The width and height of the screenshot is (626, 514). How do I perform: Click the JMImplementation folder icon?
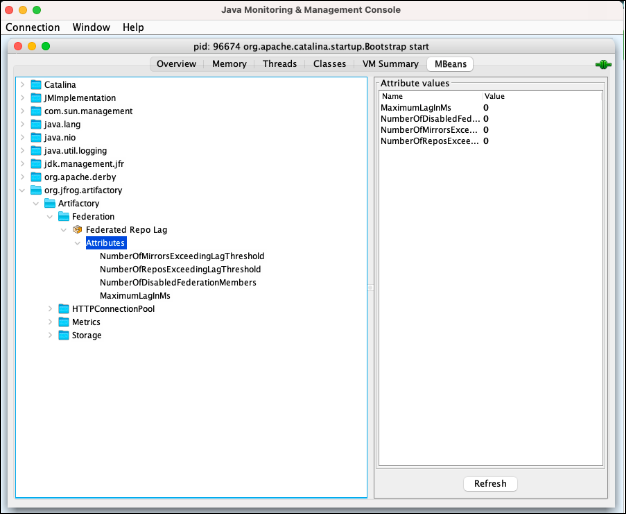(x=36, y=98)
